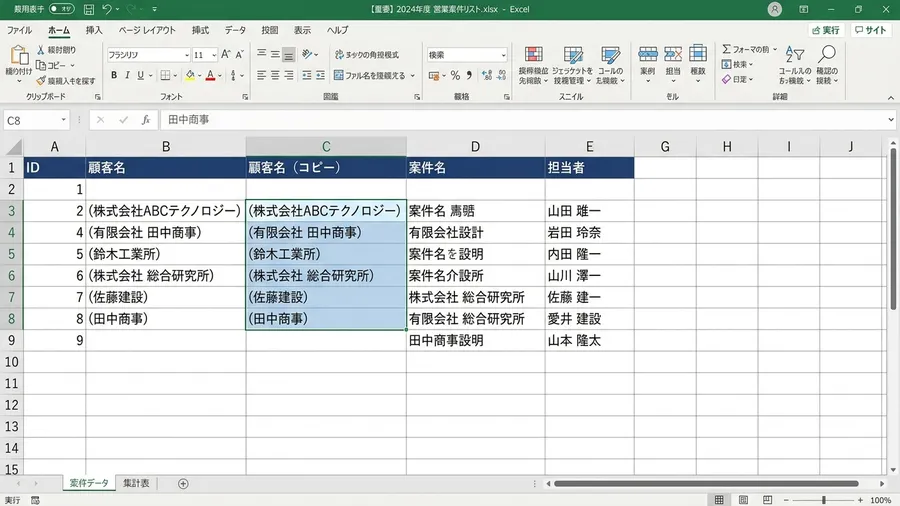Screen dimensions: 900x506
Task: Switch to Page Layout view in status bar
Action: point(743,500)
